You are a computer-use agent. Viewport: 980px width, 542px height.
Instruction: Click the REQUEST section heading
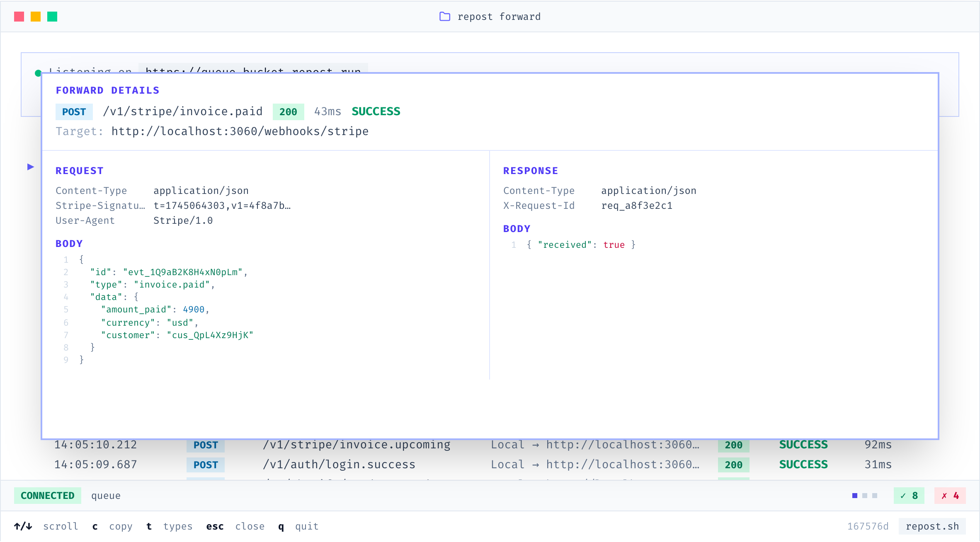coord(79,171)
